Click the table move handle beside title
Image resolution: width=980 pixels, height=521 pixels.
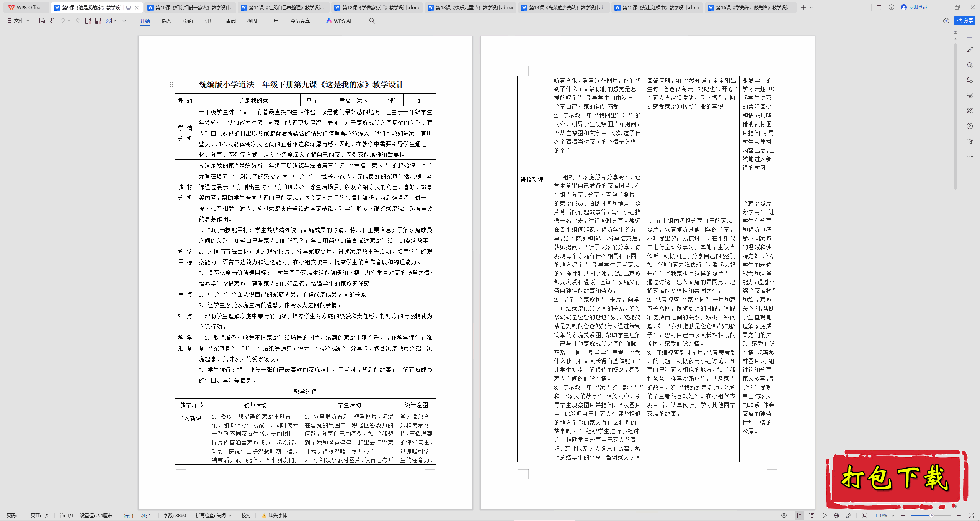coord(171,84)
